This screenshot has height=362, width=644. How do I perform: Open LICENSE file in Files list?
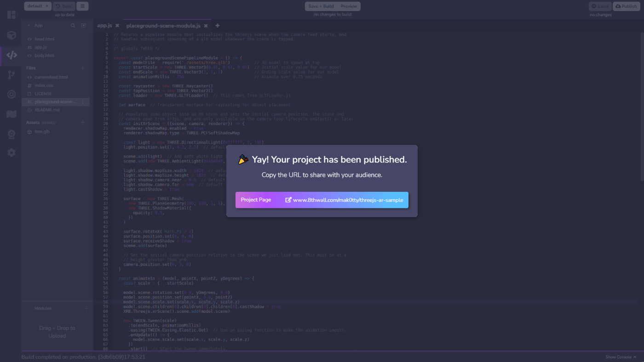coord(43,94)
